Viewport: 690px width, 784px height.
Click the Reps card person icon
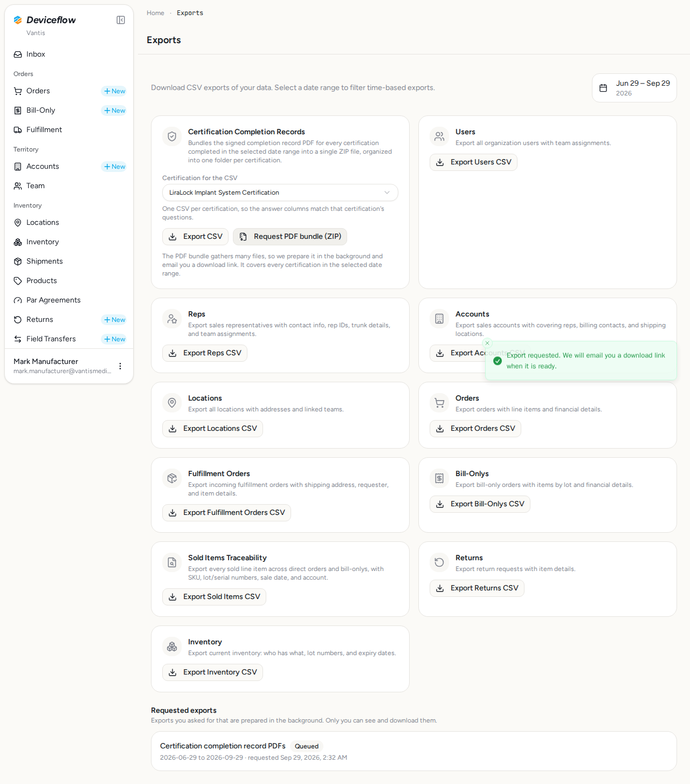point(172,319)
